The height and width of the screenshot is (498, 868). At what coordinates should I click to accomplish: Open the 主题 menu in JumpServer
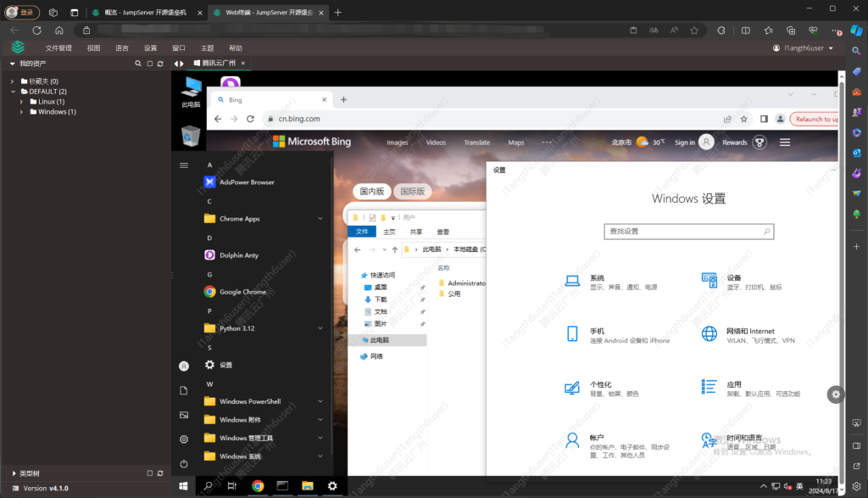207,48
